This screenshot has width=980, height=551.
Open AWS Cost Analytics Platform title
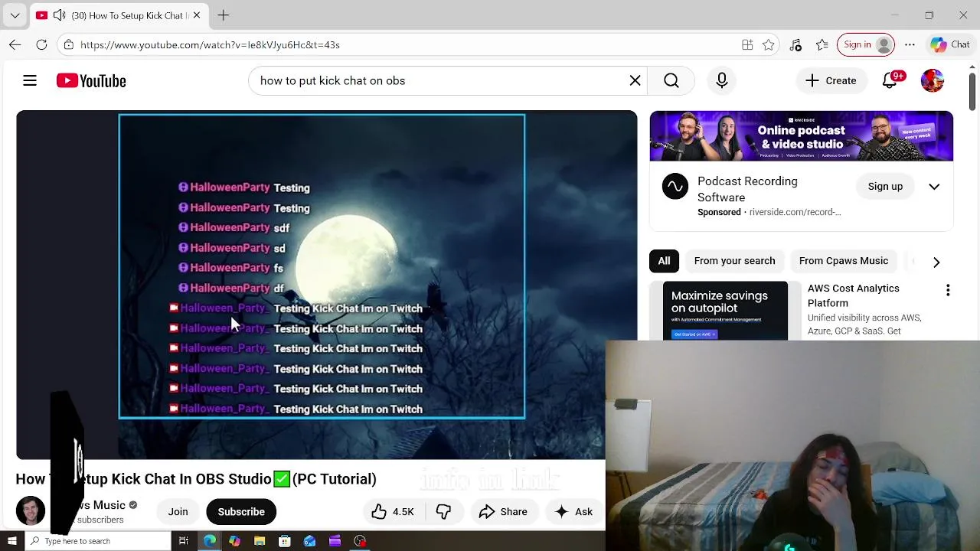click(853, 295)
